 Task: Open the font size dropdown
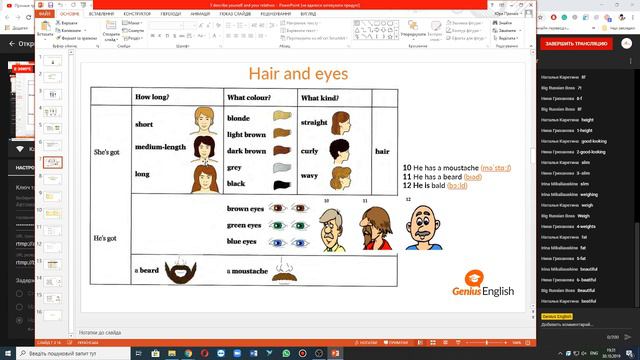click(194, 26)
